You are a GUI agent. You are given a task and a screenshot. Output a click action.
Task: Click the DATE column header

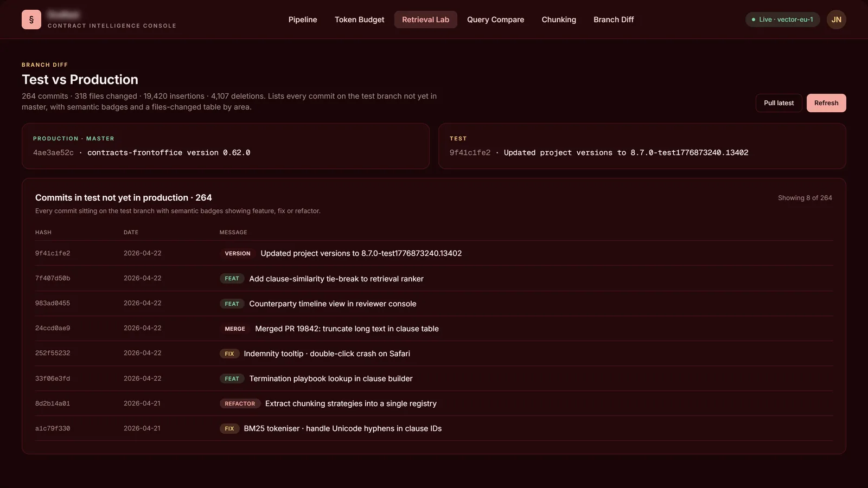(x=131, y=232)
